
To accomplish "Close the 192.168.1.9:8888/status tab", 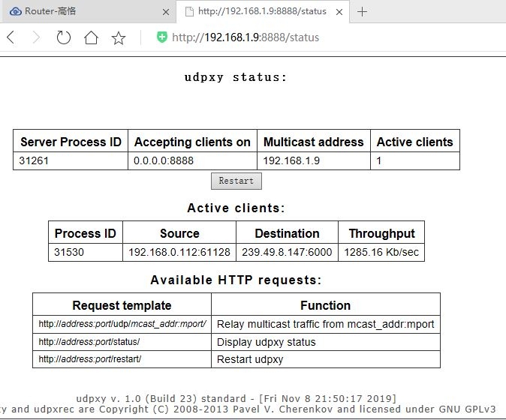I will pos(339,12).
